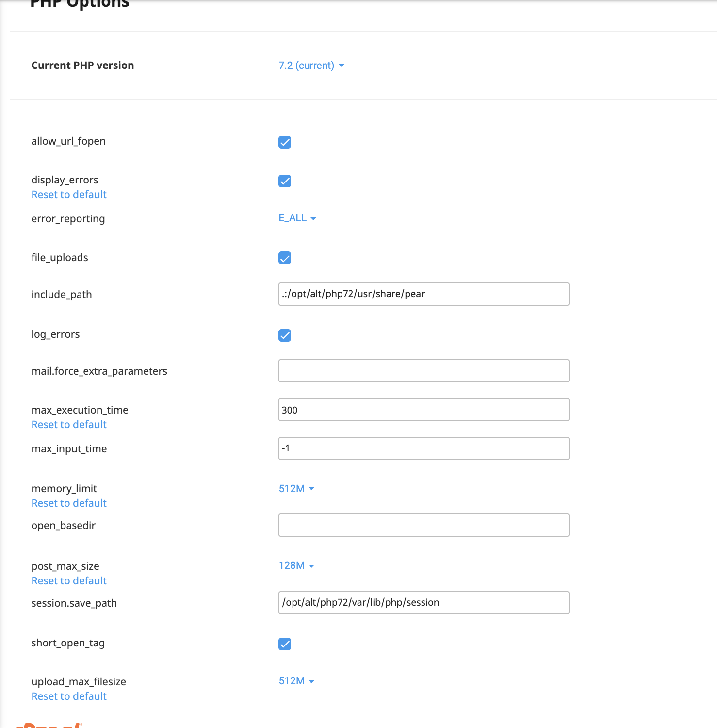Click the max_execution_time value field

pos(424,410)
